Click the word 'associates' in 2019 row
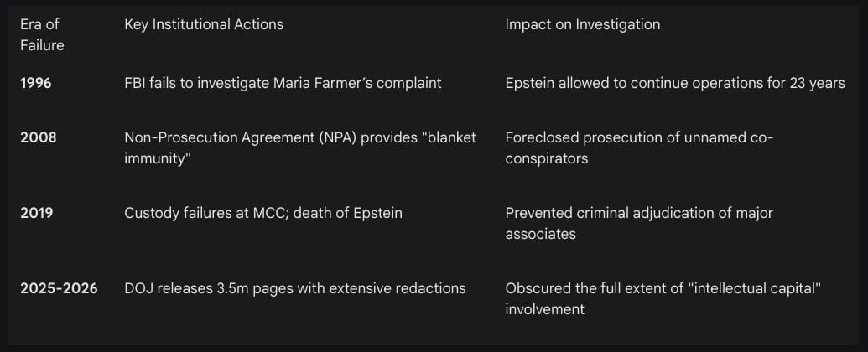868x352 pixels. tap(540, 234)
